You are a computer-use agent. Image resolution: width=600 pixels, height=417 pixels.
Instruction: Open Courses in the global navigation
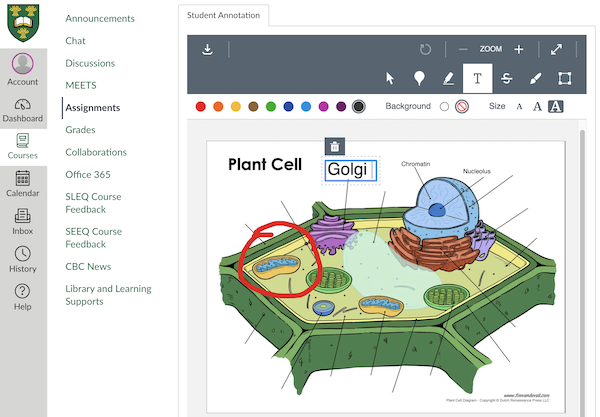23,146
